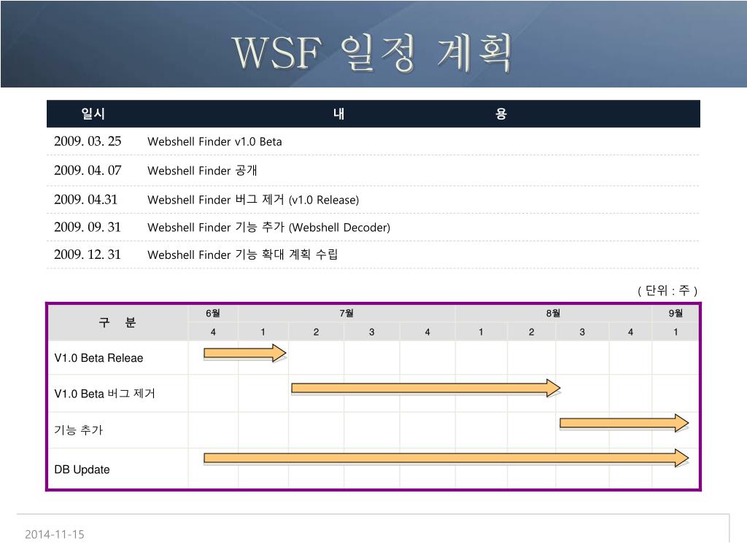Click "Webshell Finder 기능 추가 (Webshell Decoder)" text
Screen dimensions: 747x560
pos(268,227)
